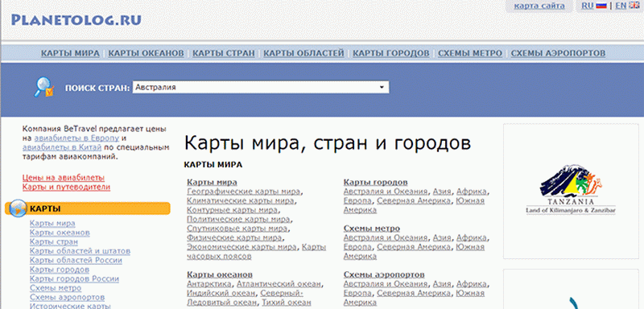Open Географические карты мира link
The height and width of the screenshot is (309, 644).
(x=244, y=192)
